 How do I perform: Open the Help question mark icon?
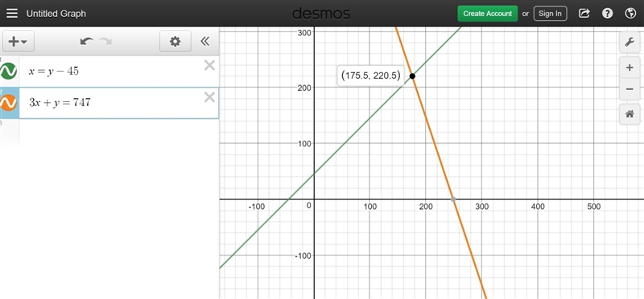click(607, 14)
